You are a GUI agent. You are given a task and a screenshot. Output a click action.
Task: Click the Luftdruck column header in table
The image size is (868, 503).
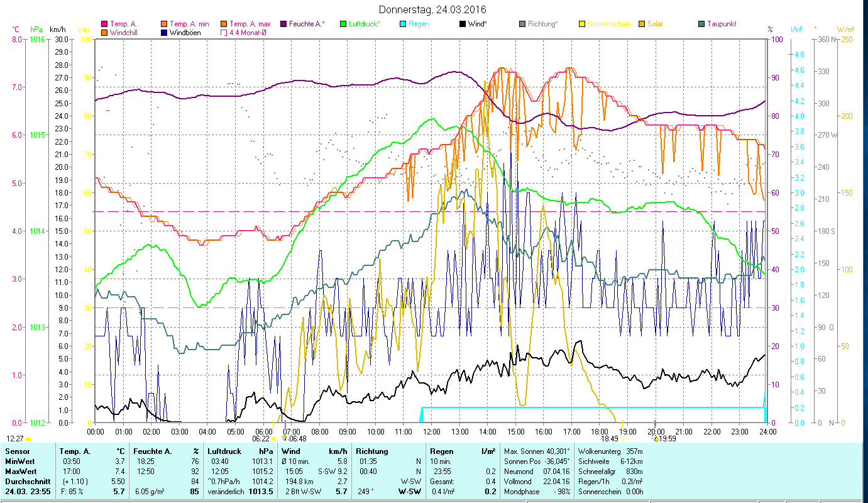tap(224, 451)
